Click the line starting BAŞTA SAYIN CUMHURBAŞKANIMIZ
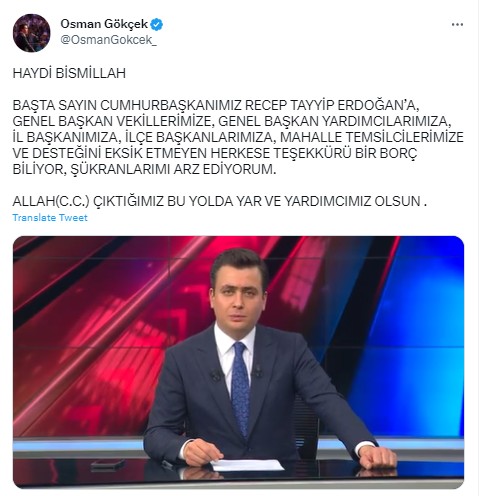Image resolution: width=480 pixels, height=496 pixels. 216,105
